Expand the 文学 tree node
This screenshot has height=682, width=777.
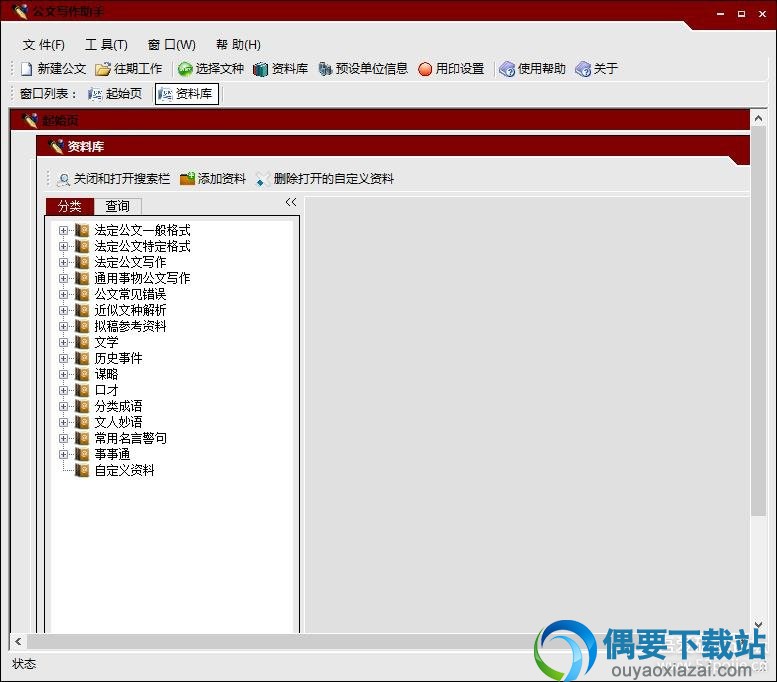click(x=63, y=342)
